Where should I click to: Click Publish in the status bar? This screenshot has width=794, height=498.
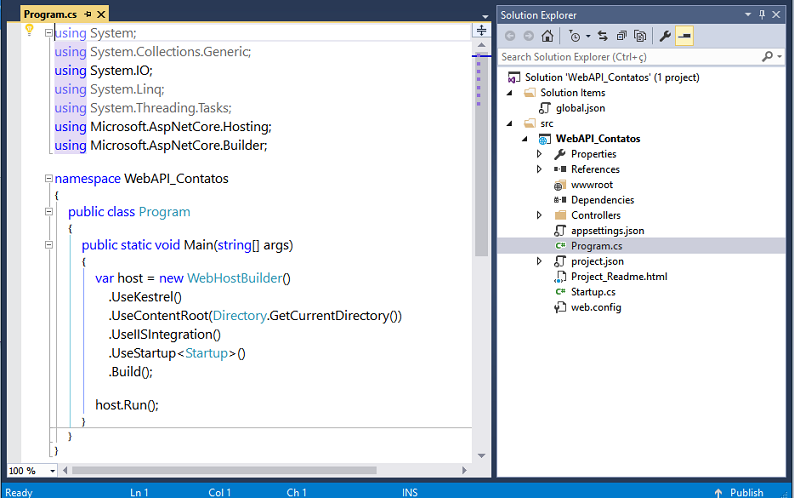click(746, 492)
